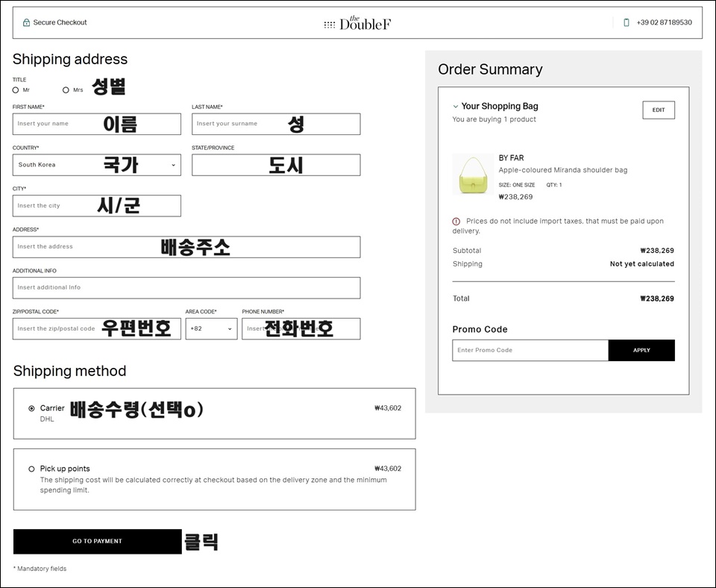Collapse the Your Shopping Bag section

(455, 107)
